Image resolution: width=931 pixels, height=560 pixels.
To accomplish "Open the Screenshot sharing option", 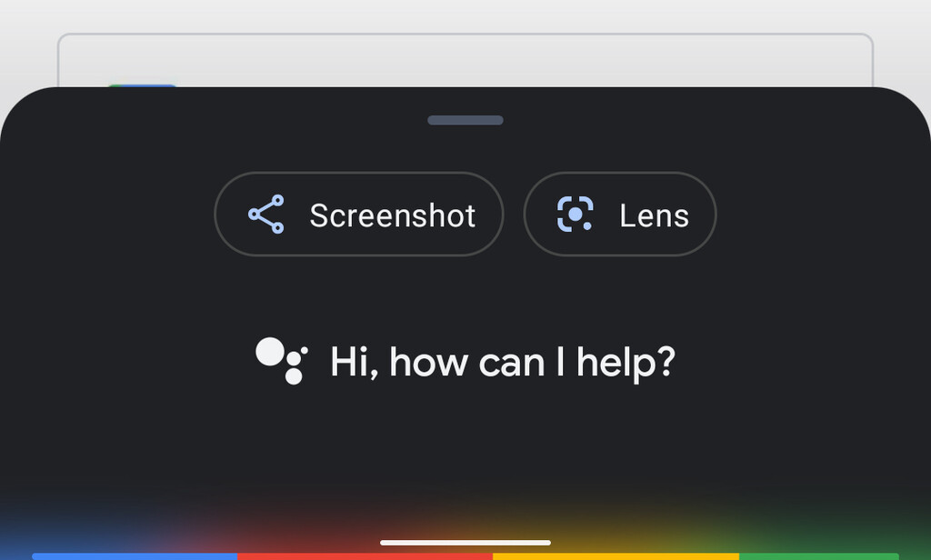I will pos(358,215).
